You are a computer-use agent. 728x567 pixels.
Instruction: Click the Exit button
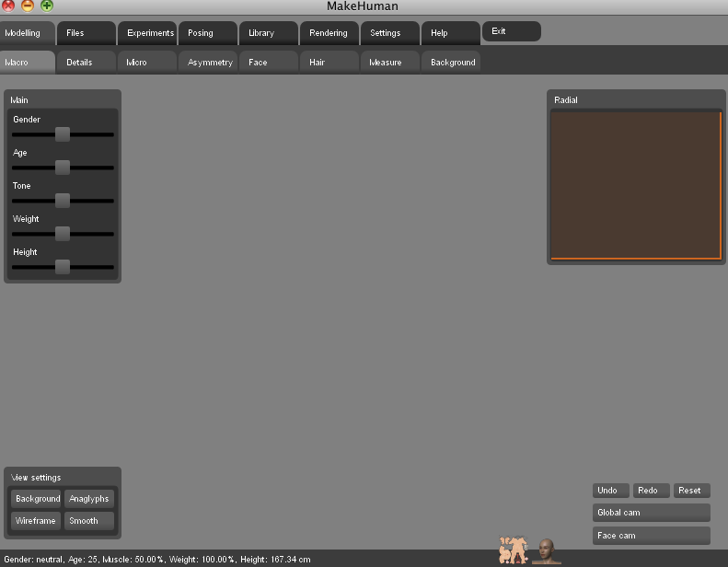click(x=512, y=31)
